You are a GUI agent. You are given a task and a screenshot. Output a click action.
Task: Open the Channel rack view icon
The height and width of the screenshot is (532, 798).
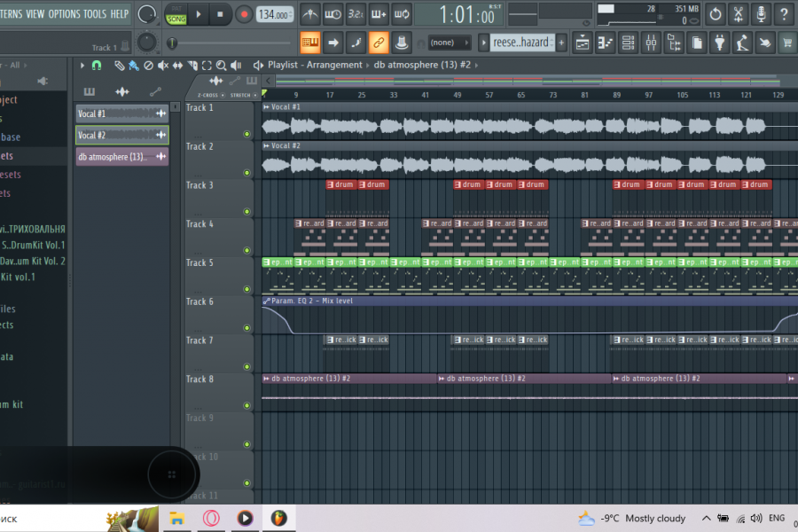(x=628, y=43)
